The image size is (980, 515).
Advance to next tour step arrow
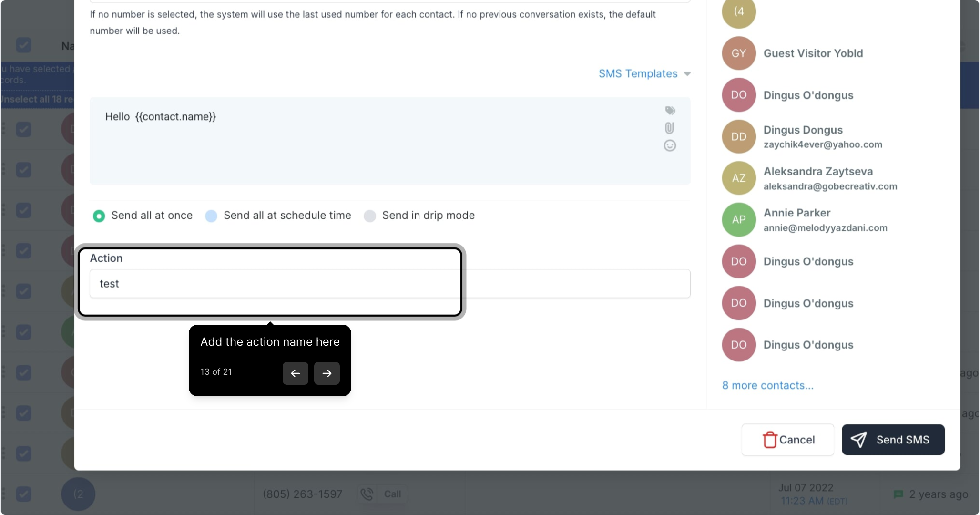pyautogui.click(x=327, y=373)
